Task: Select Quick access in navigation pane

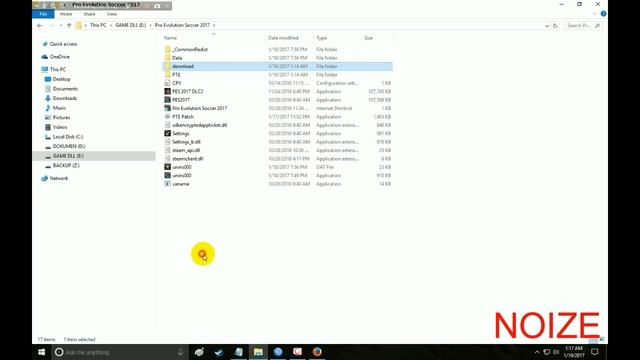Action: point(63,44)
